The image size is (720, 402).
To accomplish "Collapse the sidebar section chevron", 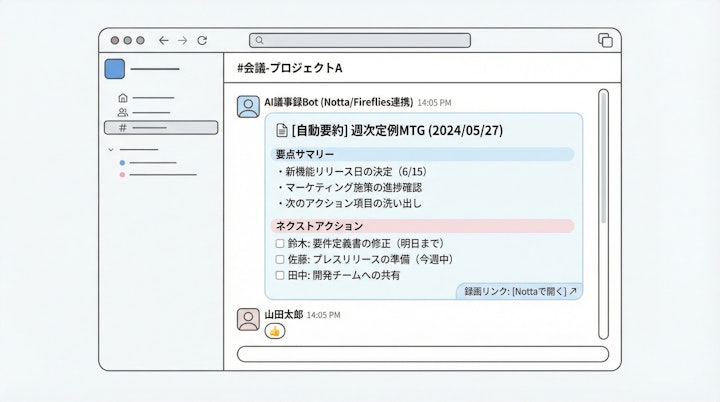I will coord(111,150).
